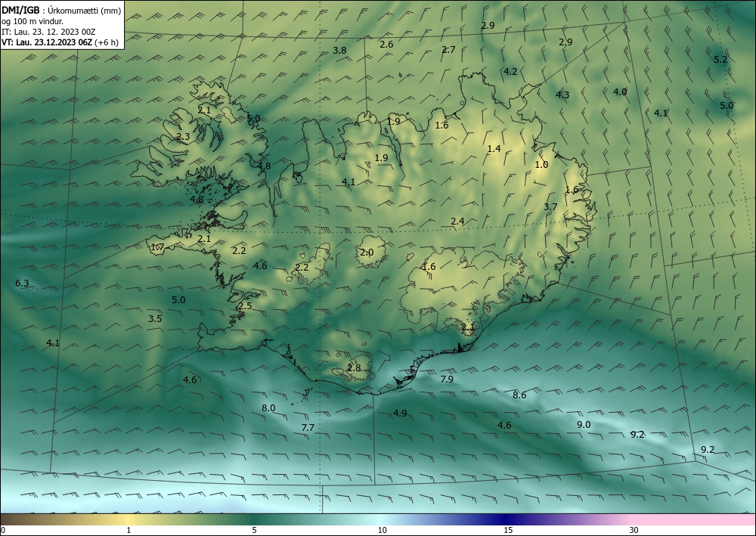
Task: Click the 4.9 value label
Action: 400,413
